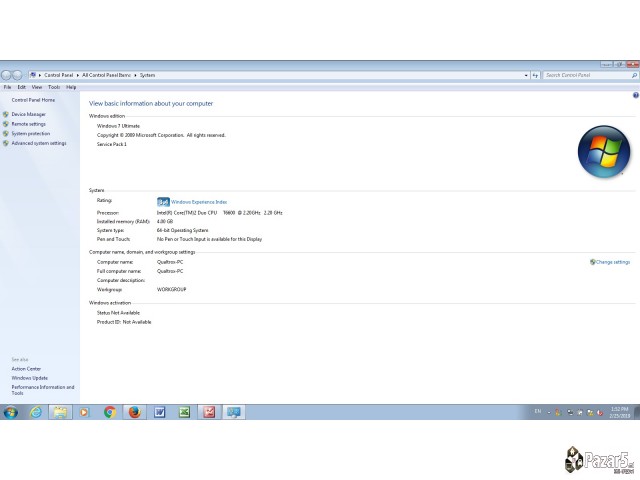
Task: Open the Tools menu
Action: (x=54, y=87)
